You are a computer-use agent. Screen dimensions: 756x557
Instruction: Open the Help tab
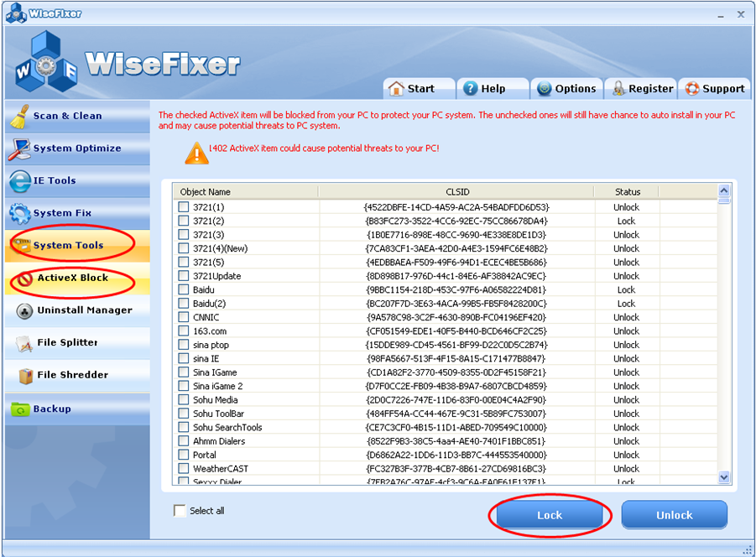pyautogui.click(x=493, y=89)
